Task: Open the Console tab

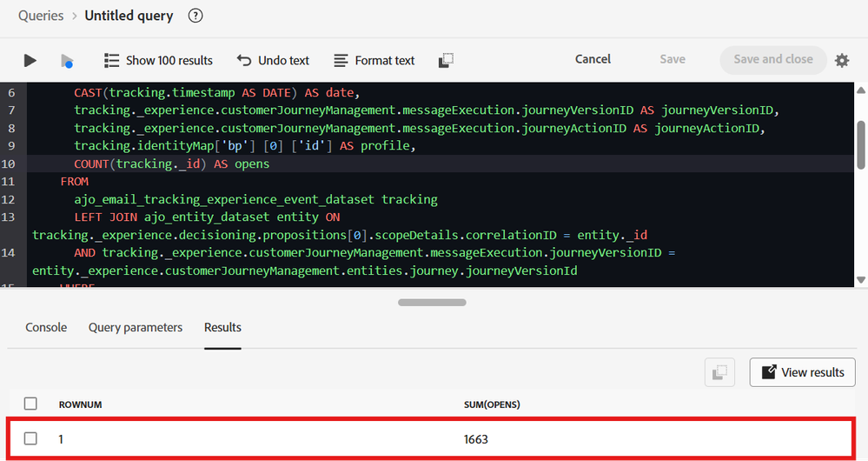Action: point(46,327)
